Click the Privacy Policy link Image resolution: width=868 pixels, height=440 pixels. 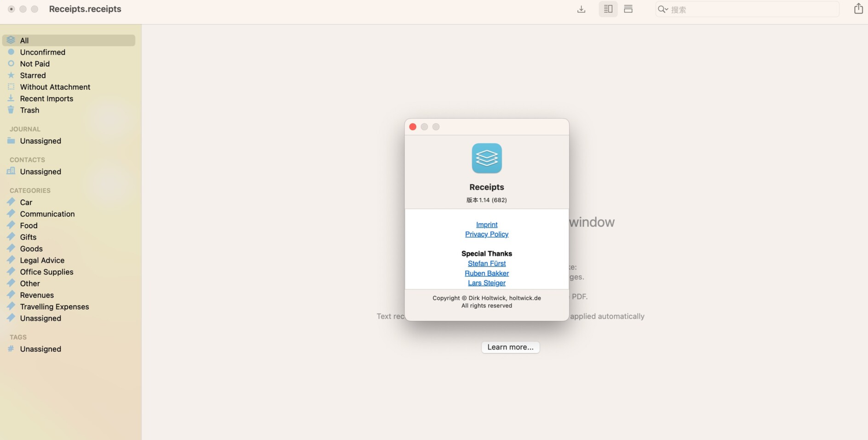[487, 234]
